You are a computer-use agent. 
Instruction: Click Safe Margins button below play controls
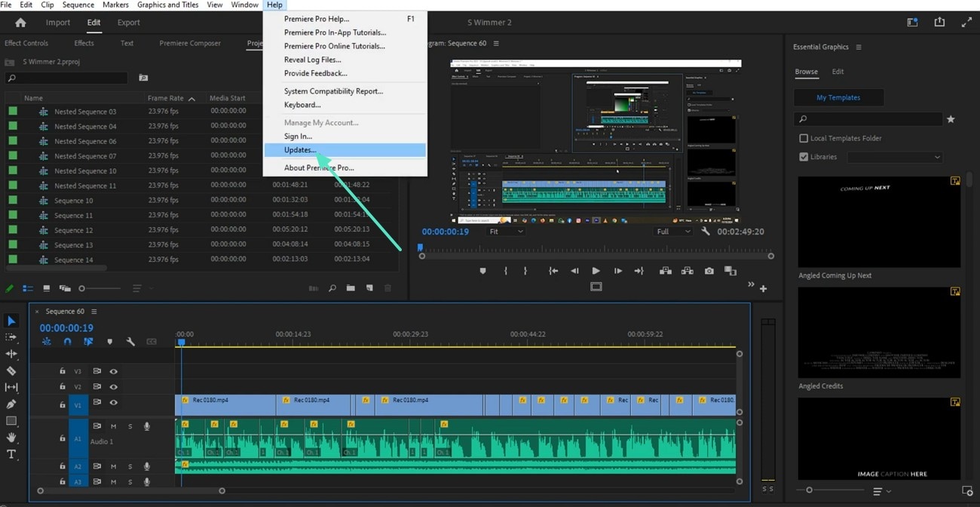point(596,287)
